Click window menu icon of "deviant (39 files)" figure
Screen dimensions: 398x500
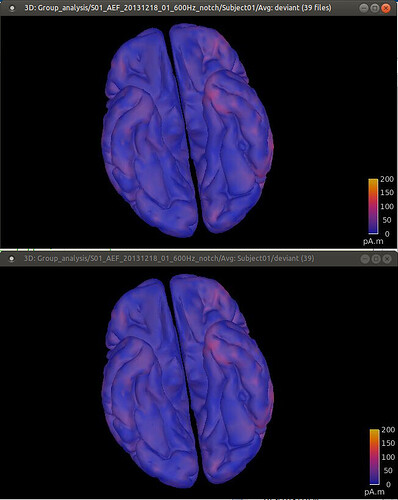[x=12, y=8]
